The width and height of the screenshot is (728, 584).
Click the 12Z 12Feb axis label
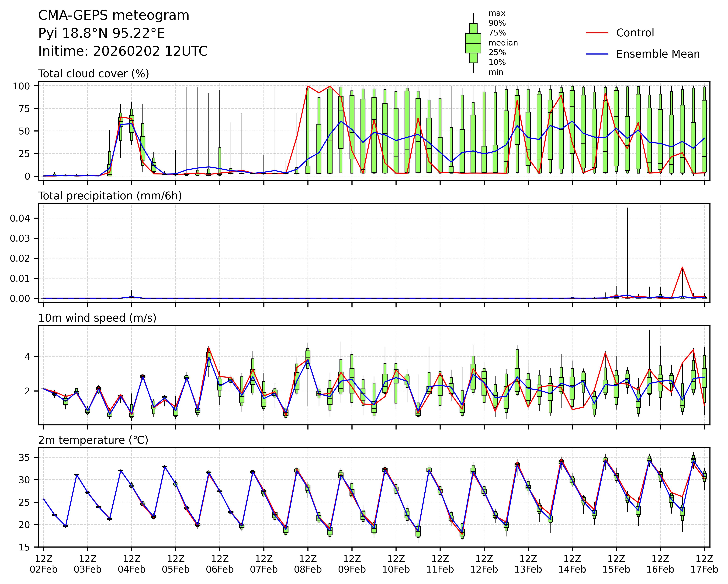coord(484,564)
